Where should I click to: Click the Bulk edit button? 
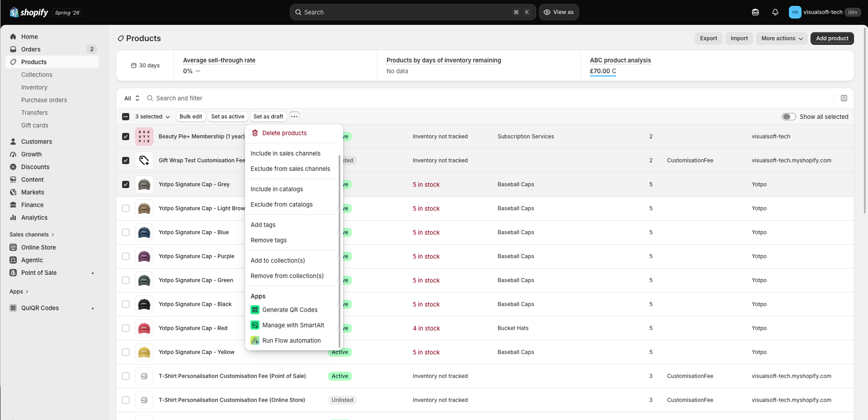(x=191, y=117)
